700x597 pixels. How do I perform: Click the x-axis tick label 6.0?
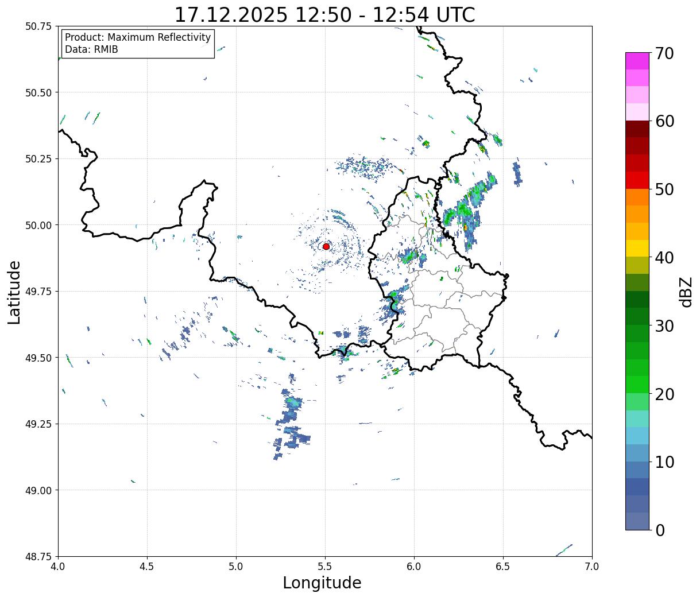(x=414, y=566)
